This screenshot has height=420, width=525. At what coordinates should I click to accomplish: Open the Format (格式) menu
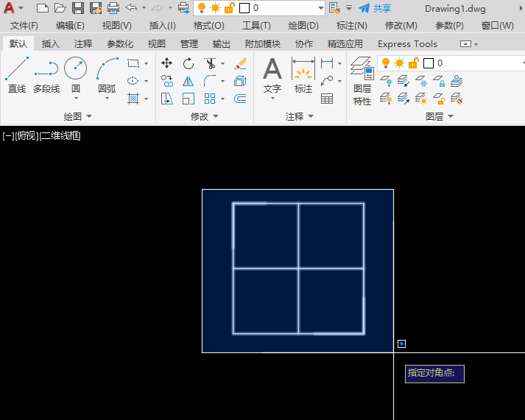coord(209,26)
